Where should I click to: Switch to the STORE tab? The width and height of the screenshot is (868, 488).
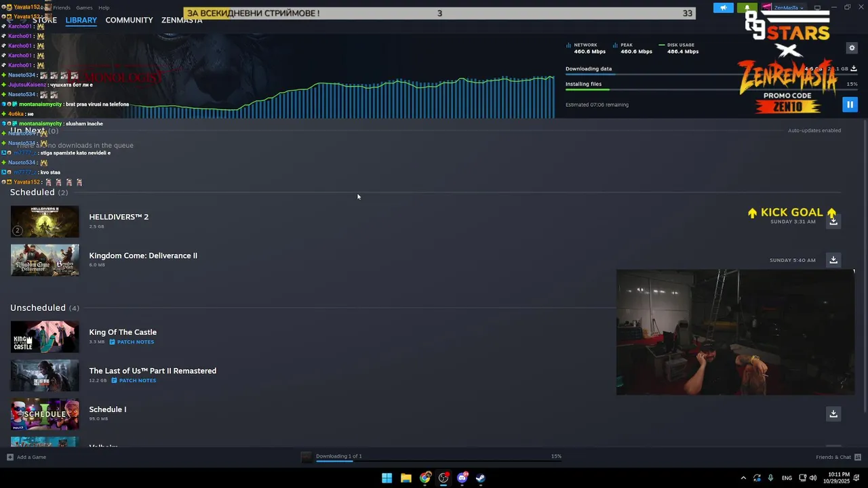click(45, 20)
